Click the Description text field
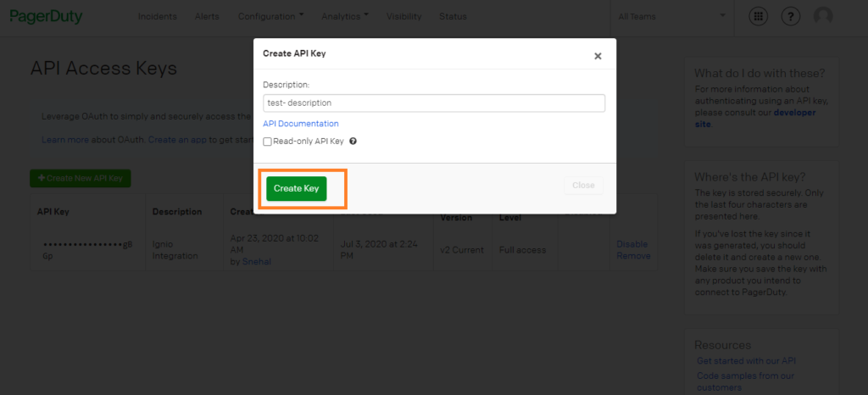This screenshot has width=868, height=395. click(433, 103)
